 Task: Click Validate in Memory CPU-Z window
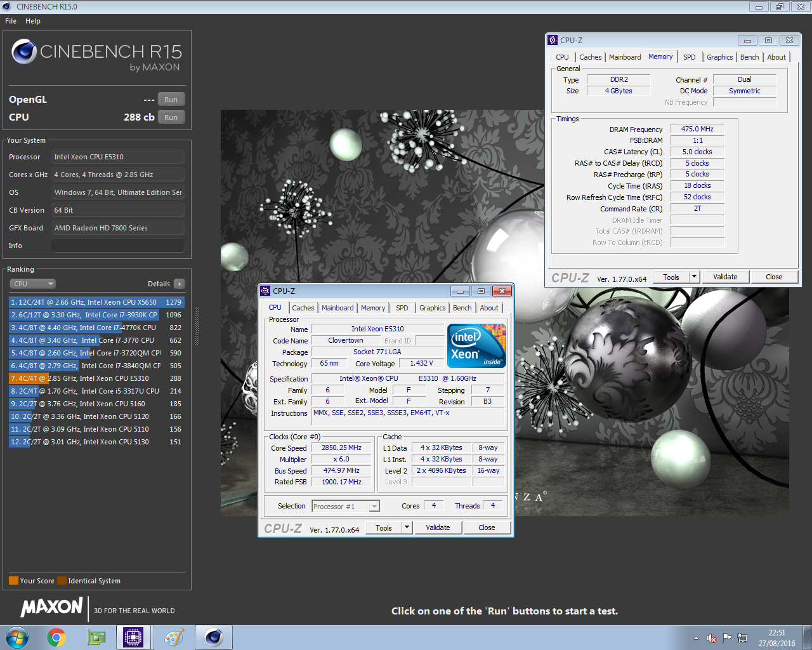tap(725, 277)
